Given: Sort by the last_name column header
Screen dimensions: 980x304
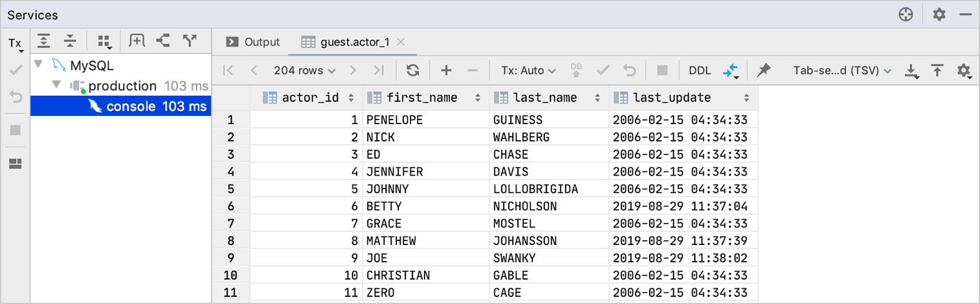Looking at the screenshot, I should coord(548,98).
